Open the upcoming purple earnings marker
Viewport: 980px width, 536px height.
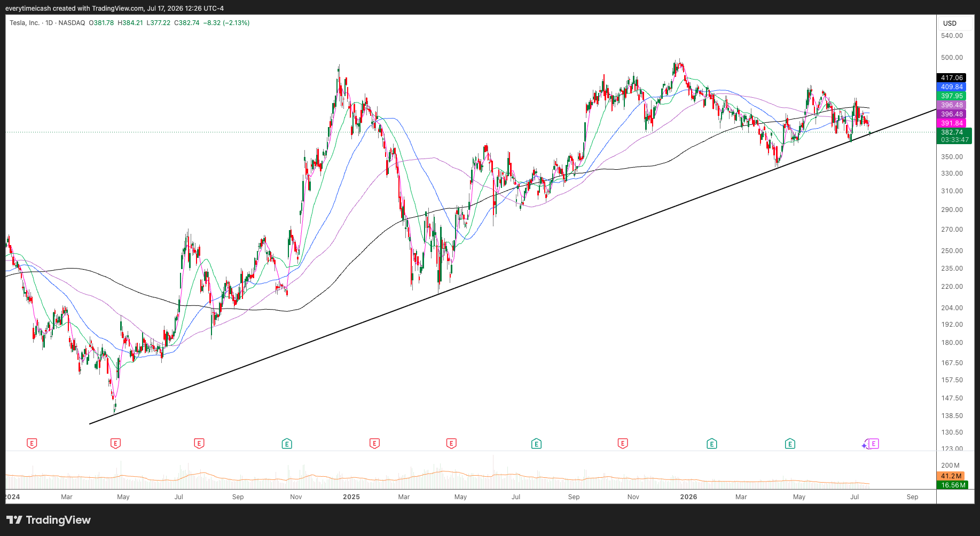[874, 444]
